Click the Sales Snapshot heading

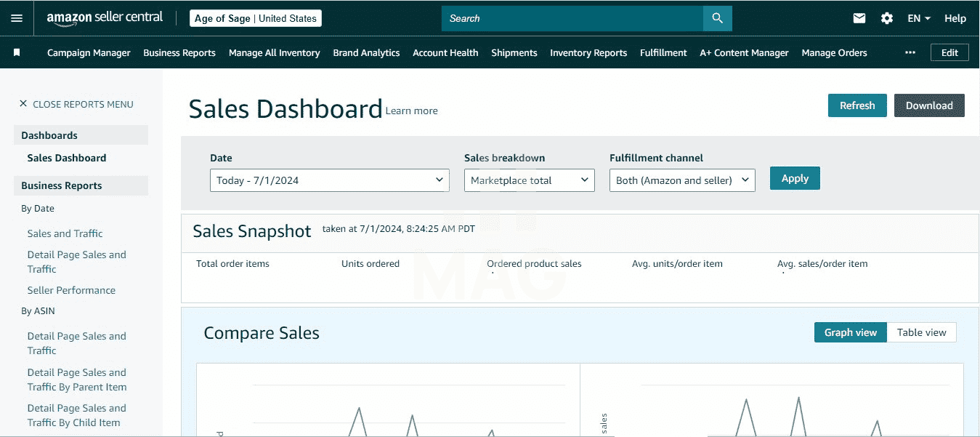(251, 231)
